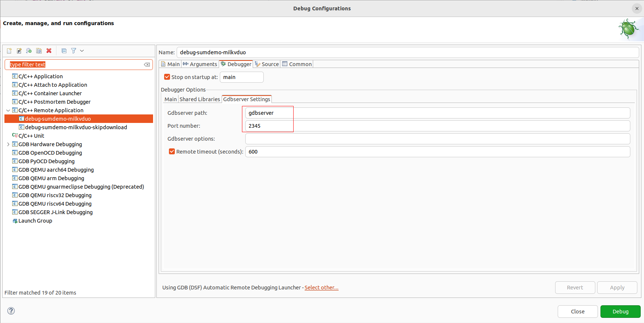
Task: Click the New launch configuration icon
Action: point(9,51)
